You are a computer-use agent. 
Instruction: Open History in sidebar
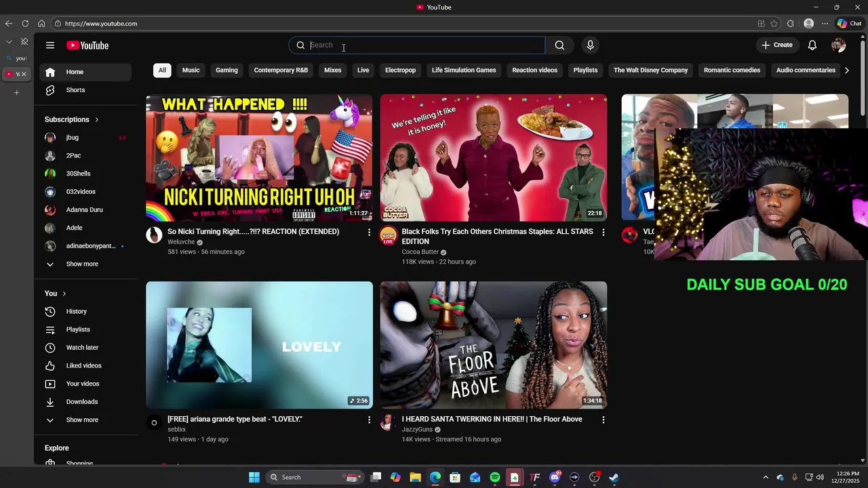pyautogui.click(x=85, y=312)
